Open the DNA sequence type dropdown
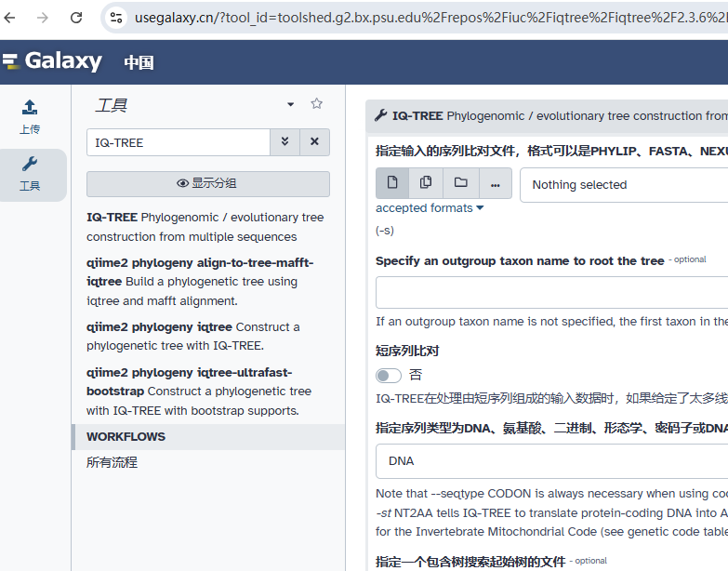The width and height of the screenshot is (728, 571). (x=551, y=461)
